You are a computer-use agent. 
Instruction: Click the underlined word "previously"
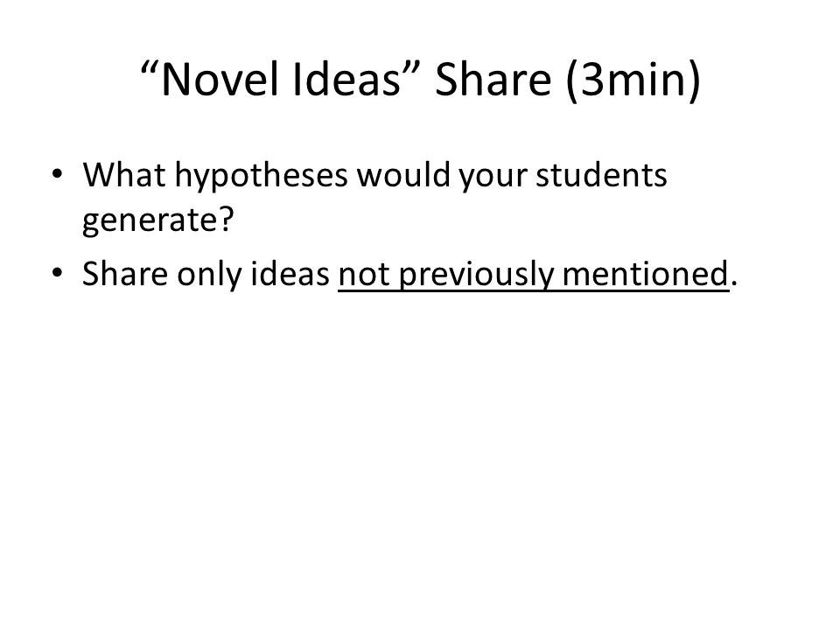tap(476, 276)
